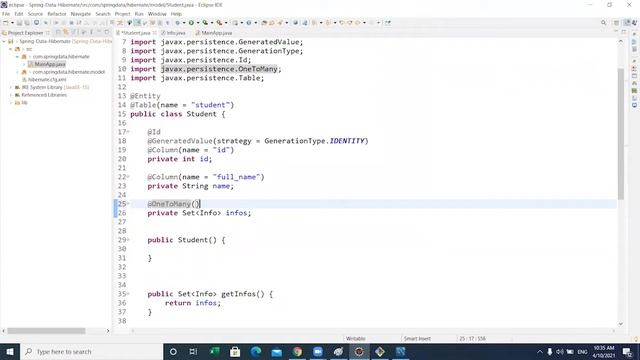Collapse all in Project Explorer toolbar

pos(58,32)
